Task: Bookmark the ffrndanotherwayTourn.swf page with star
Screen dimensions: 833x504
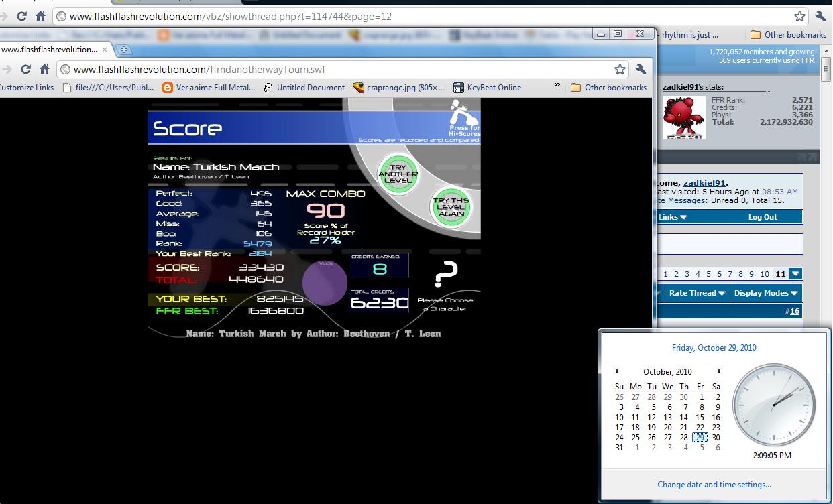Action: [620, 69]
